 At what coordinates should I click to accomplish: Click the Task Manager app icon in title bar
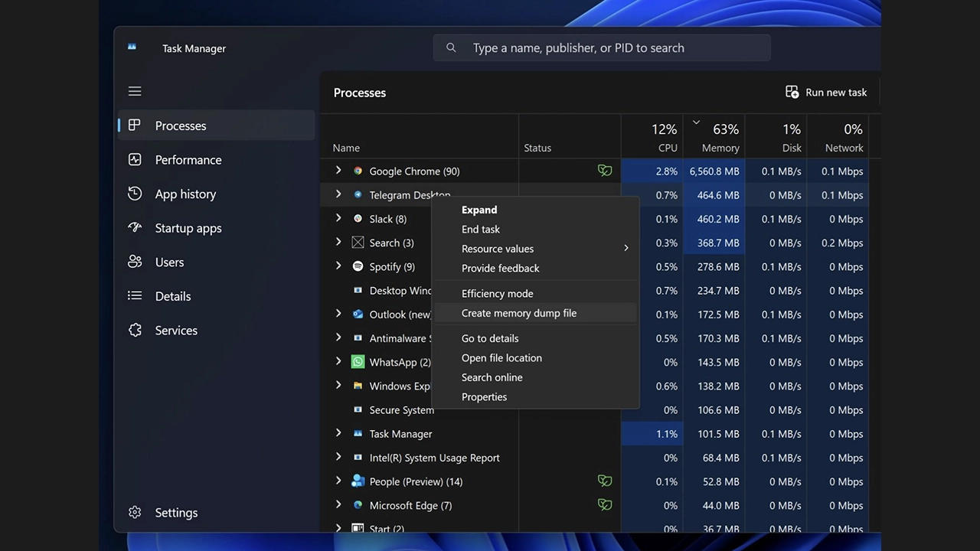[132, 47]
